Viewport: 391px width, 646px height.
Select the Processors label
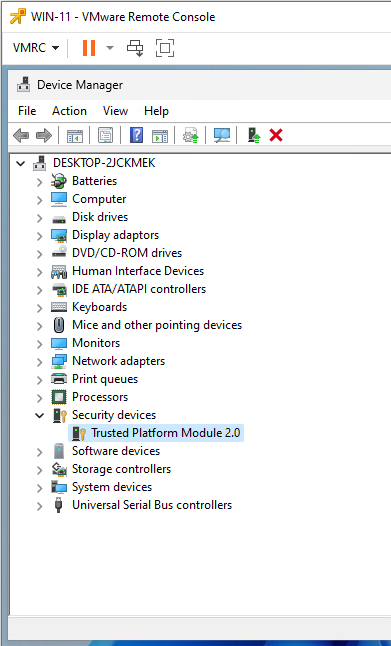(100, 397)
